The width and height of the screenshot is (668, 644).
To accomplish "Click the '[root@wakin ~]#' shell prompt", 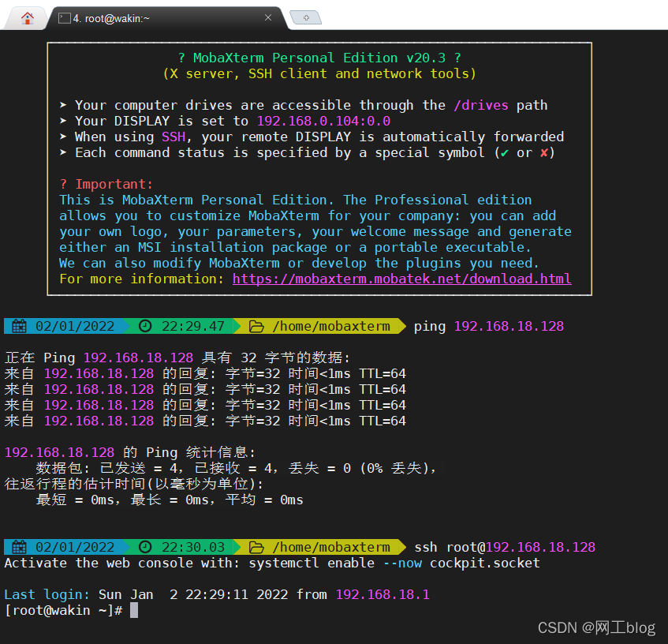I will [x=63, y=610].
